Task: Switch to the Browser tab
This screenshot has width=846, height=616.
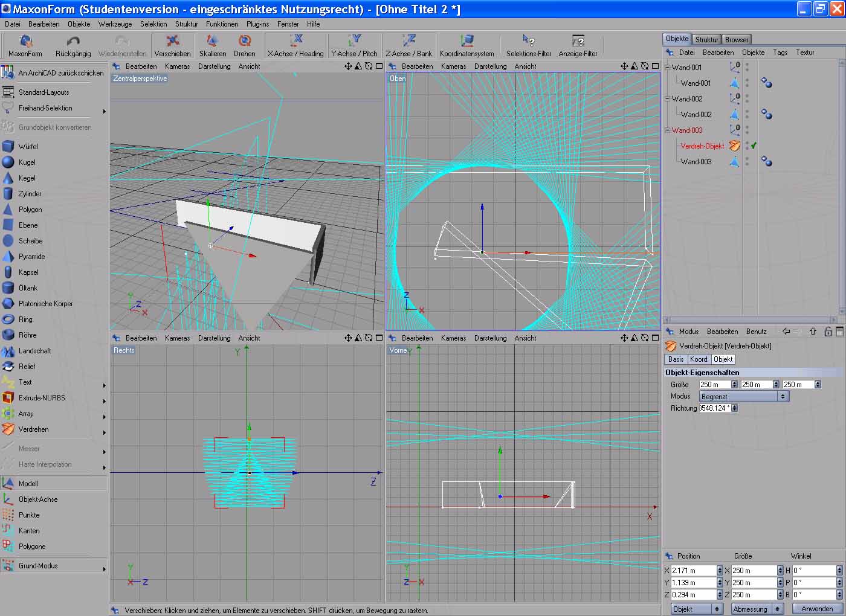Action: (737, 39)
